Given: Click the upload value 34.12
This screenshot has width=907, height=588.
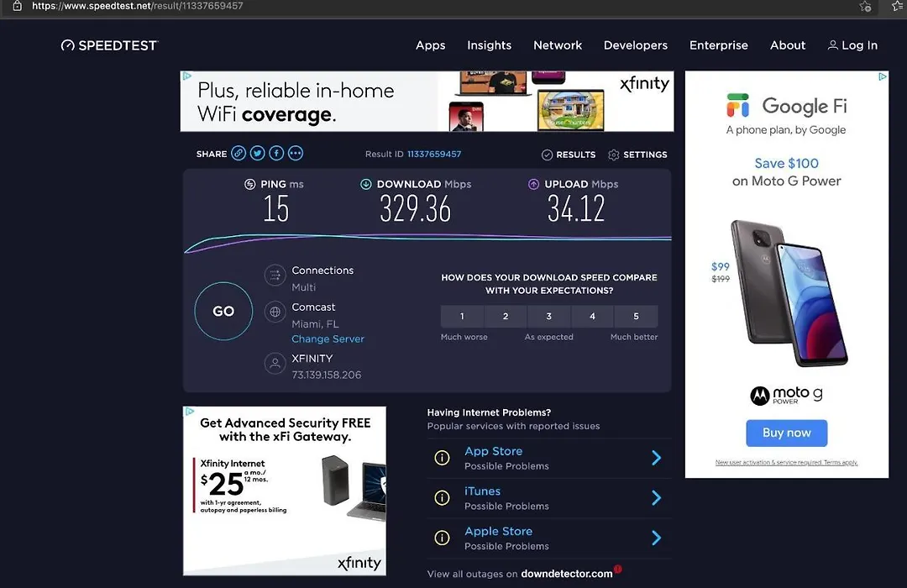Looking at the screenshot, I should click(x=576, y=209).
